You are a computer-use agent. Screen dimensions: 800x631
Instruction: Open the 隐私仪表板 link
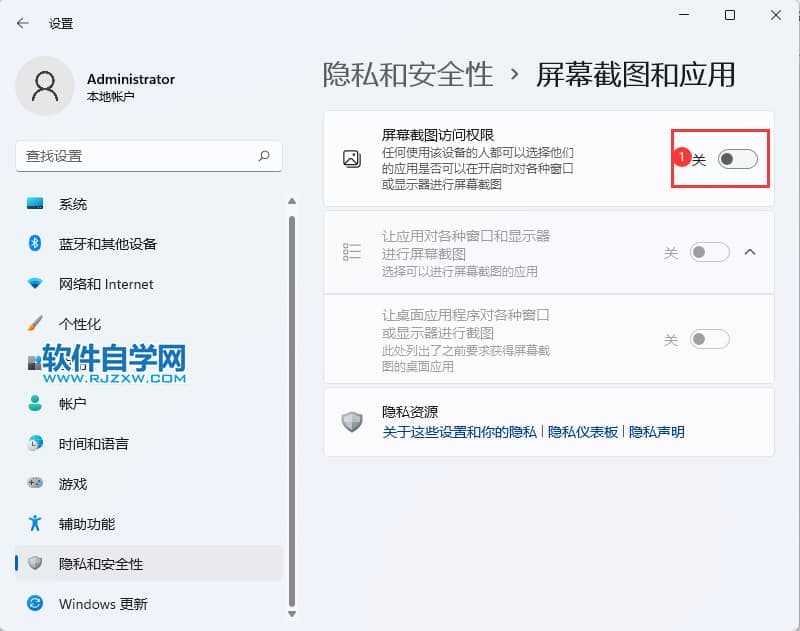click(583, 432)
